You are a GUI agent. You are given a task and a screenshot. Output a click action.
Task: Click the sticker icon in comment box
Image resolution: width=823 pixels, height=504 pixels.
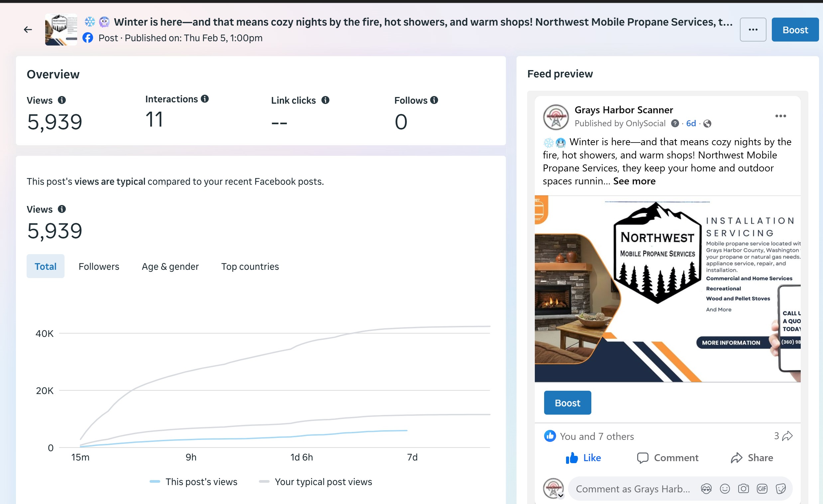780,489
